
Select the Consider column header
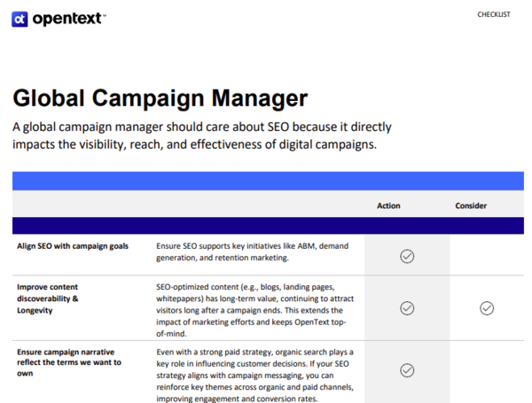(471, 205)
